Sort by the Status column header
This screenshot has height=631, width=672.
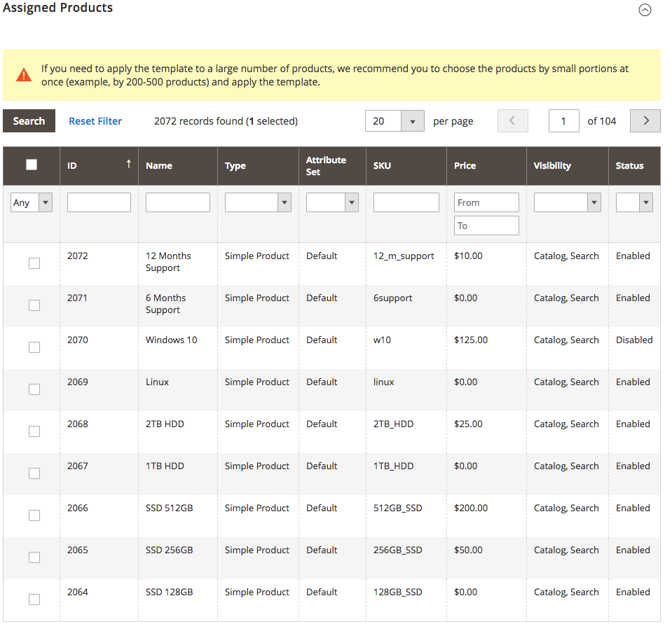point(634,166)
